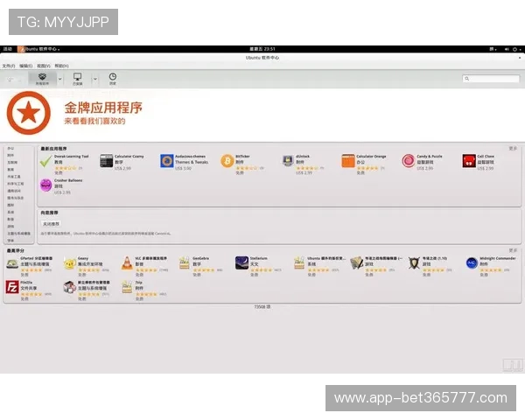Select the 主题与系统增强 category in sidebar
Screen dimensions: 525x420
click(x=18, y=234)
